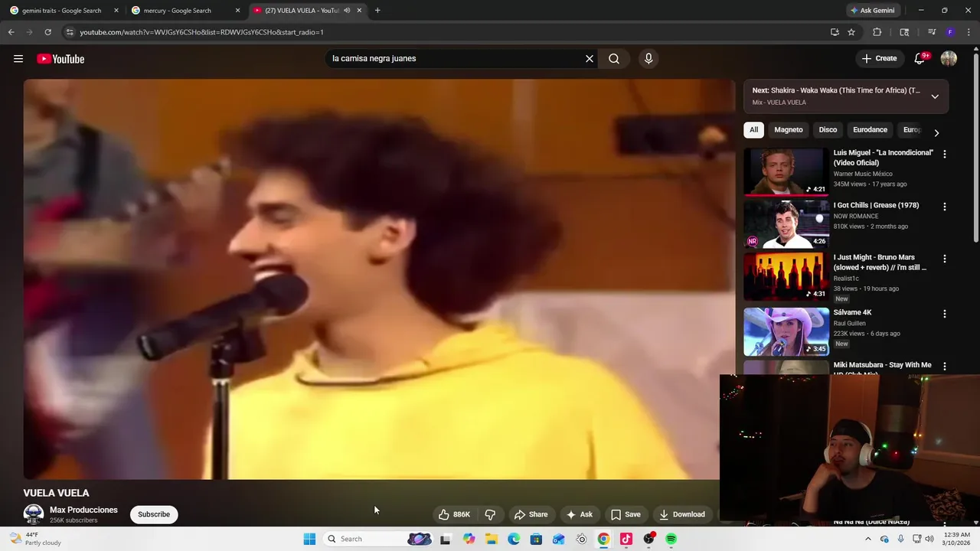Viewport: 980px width, 551px height.
Task: Open the Windows Start menu
Action: [309, 539]
